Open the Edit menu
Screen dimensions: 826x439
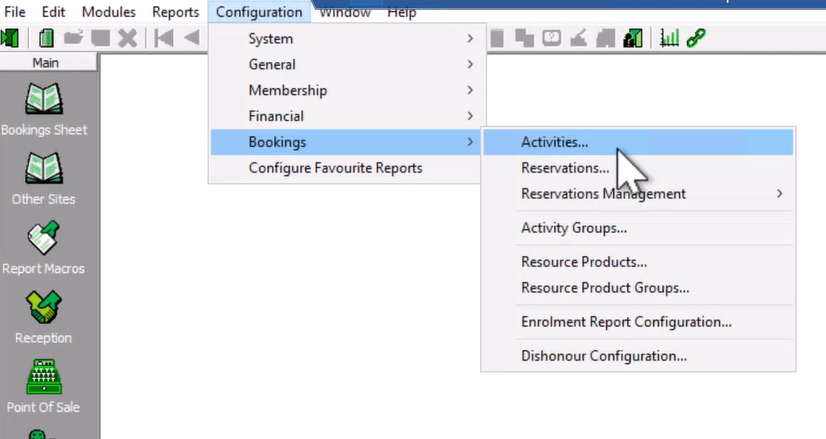(53, 12)
